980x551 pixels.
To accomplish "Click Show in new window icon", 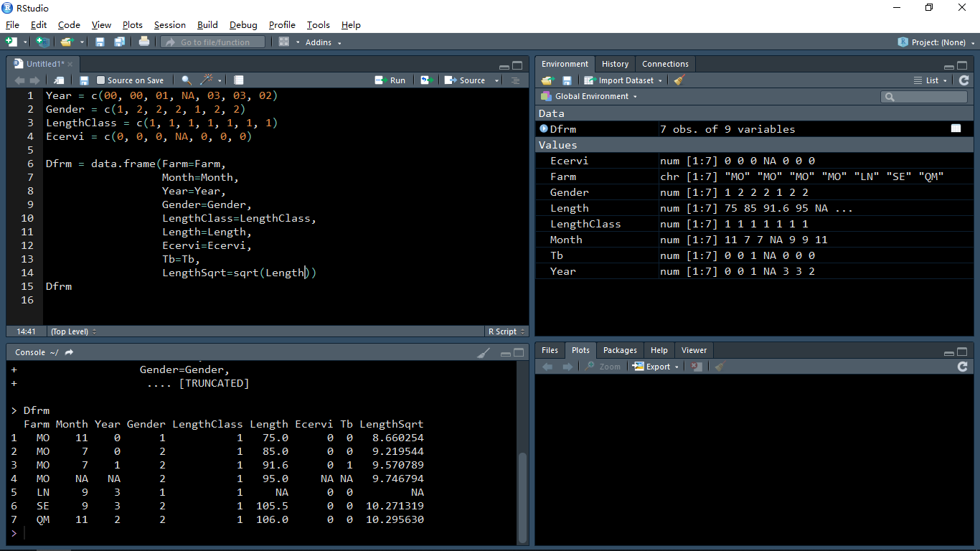I will (x=60, y=80).
